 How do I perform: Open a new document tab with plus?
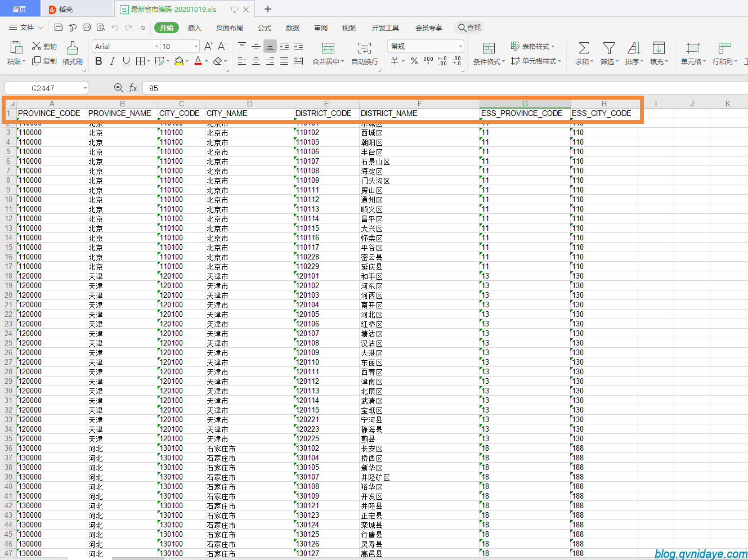pyautogui.click(x=268, y=9)
